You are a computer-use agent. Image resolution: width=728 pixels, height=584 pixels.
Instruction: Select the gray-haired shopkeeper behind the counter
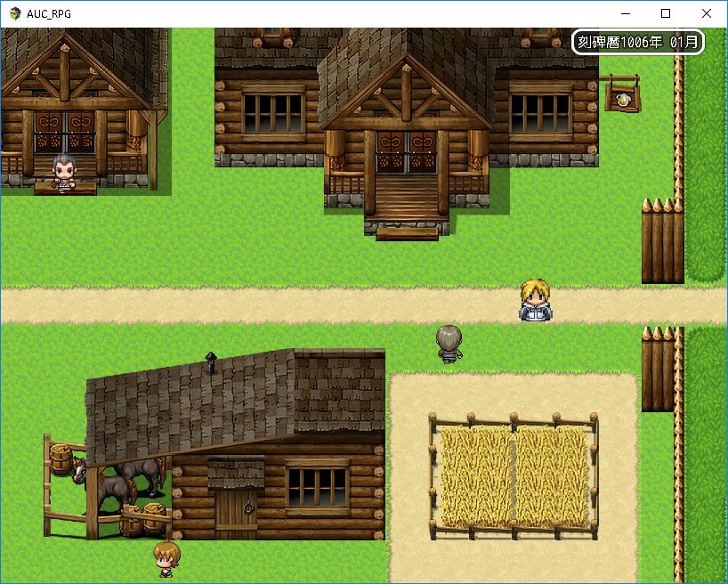(x=64, y=172)
